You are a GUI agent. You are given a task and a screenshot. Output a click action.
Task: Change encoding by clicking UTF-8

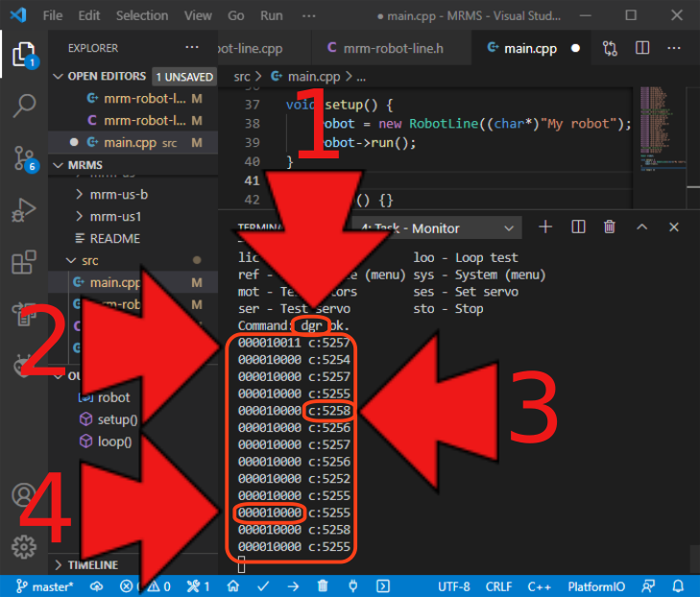pyautogui.click(x=453, y=585)
